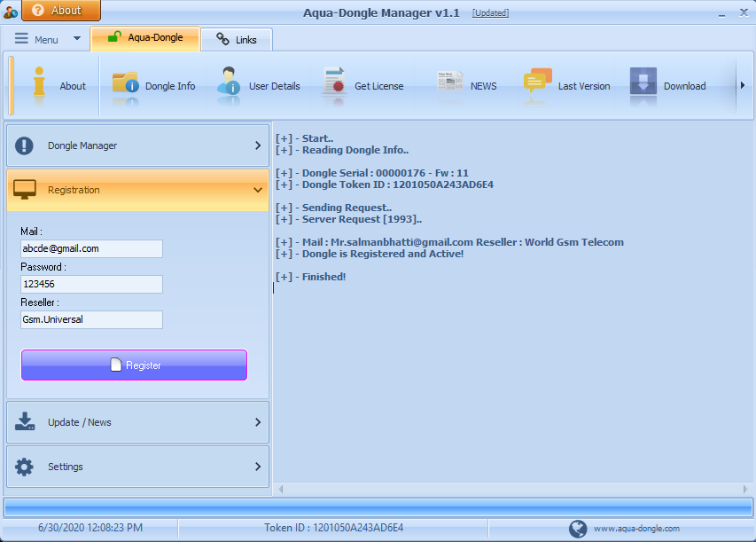Minimize the Aqua-Dongle Manager window
This screenshot has width=756, height=542.
coord(721,14)
